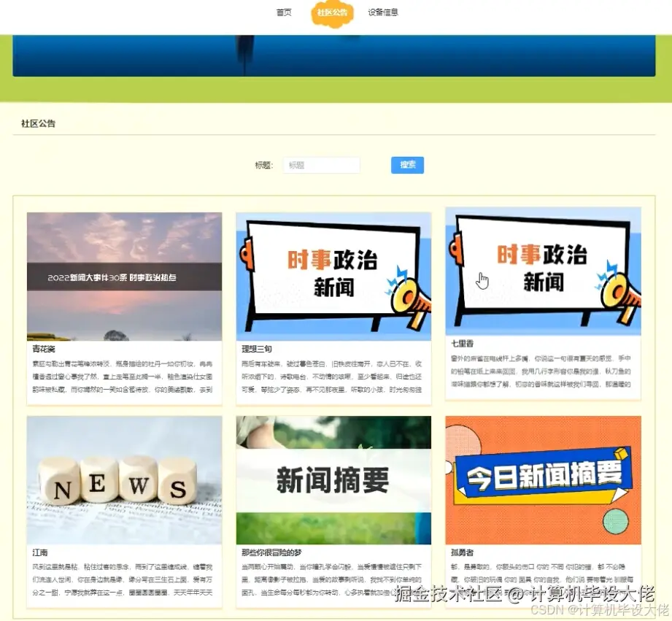Click the NEWS letter-dice thumbnail above 江南

coord(123,479)
